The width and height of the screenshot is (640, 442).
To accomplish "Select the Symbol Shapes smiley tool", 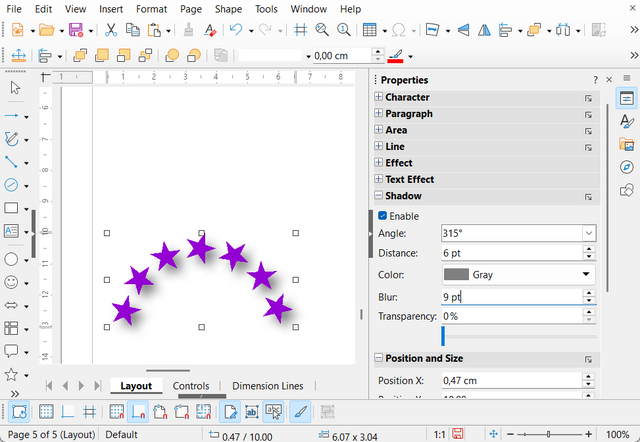I will coord(13,282).
